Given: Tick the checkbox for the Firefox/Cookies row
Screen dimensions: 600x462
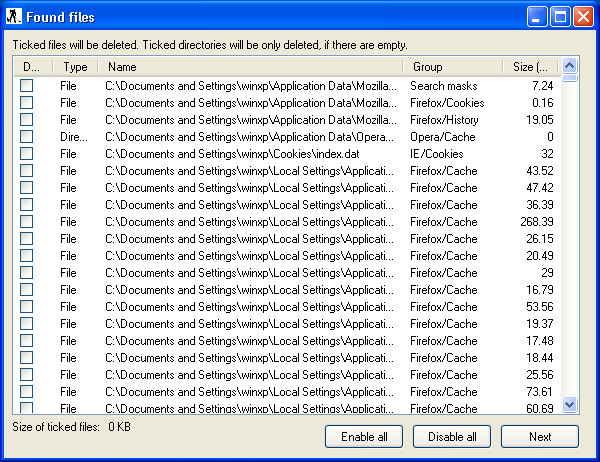Looking at the screenshot, I should point(27,103).
